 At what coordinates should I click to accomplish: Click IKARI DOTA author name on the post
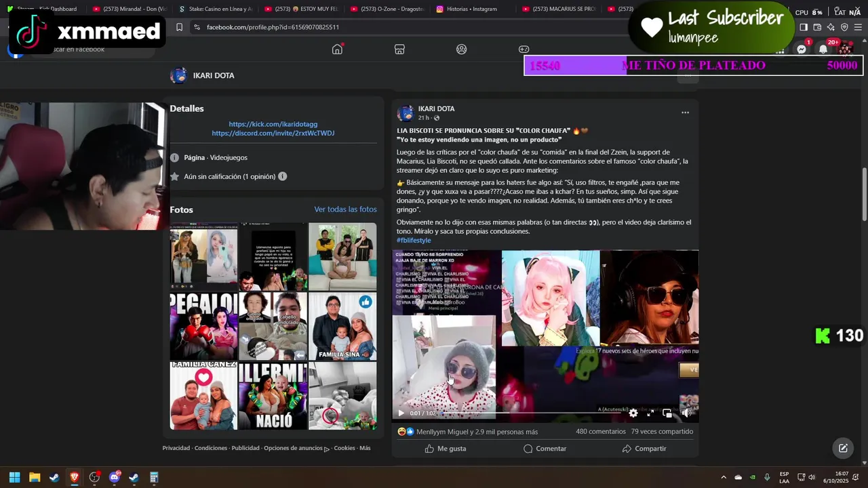tap(436, 108)
